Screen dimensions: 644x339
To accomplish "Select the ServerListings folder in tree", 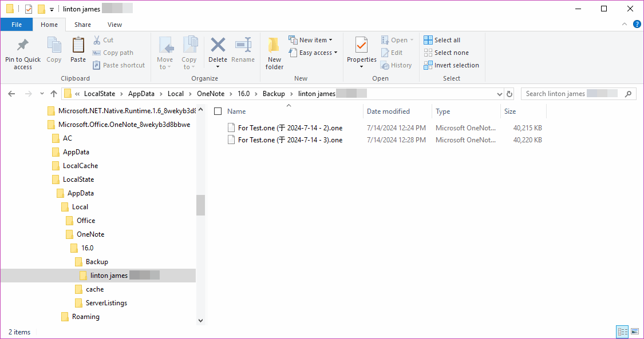I will tap(101, 303).
